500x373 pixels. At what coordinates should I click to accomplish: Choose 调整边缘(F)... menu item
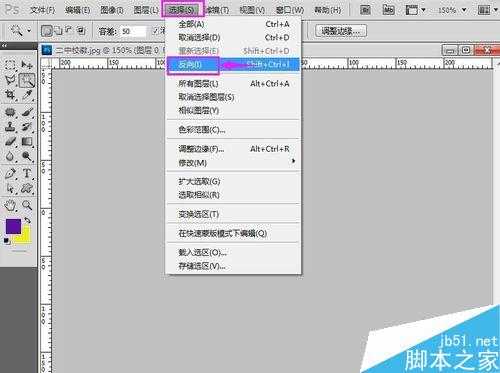(x=233, y=149)
